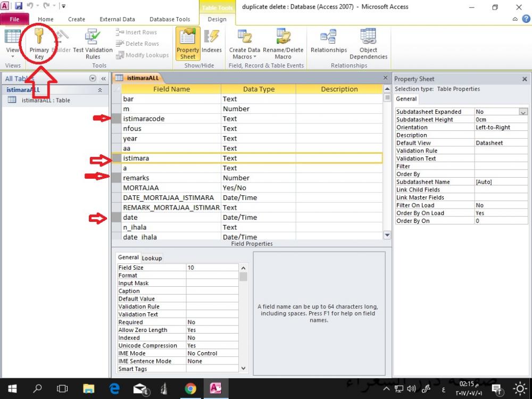
Task: Close the Property Sheet pane
Action: click(x=525, y=79)
